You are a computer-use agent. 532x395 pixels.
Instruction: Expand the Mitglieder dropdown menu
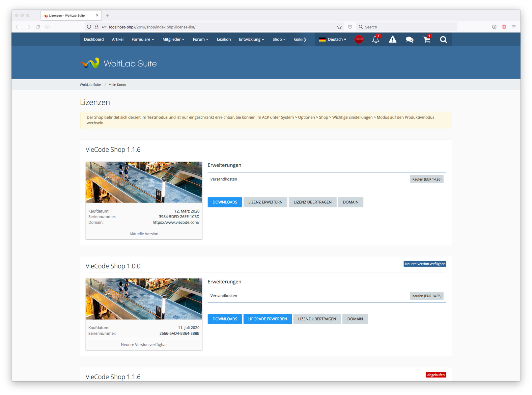(x=173, y=39)
